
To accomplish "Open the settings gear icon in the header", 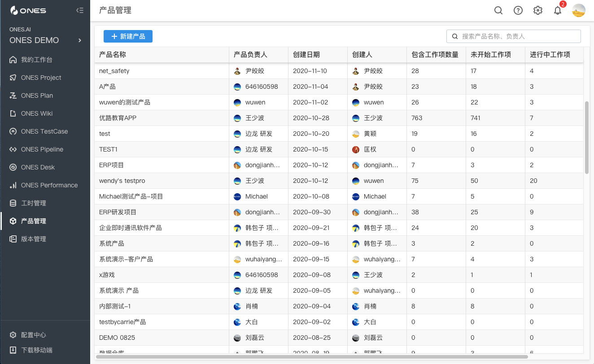I will (538, 10).
